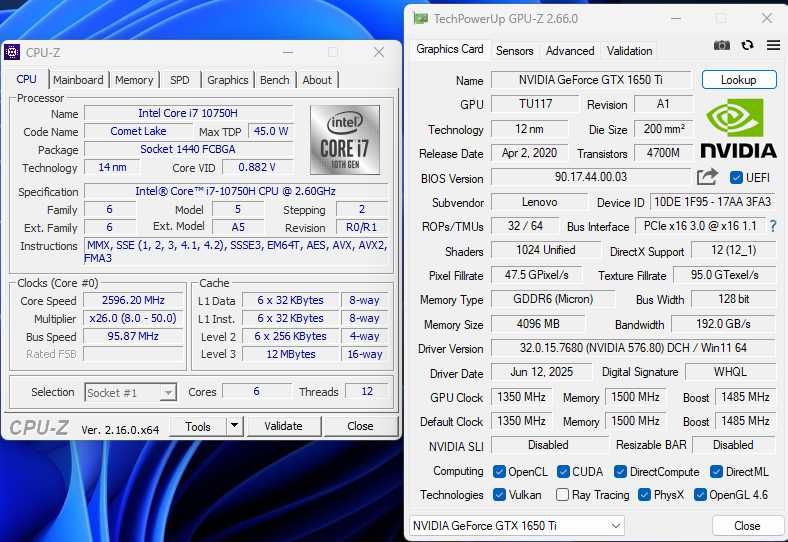Click the Digital Signature WHQL field
Image resolution: width=788 pixels, height=542 pixels.
730,372
